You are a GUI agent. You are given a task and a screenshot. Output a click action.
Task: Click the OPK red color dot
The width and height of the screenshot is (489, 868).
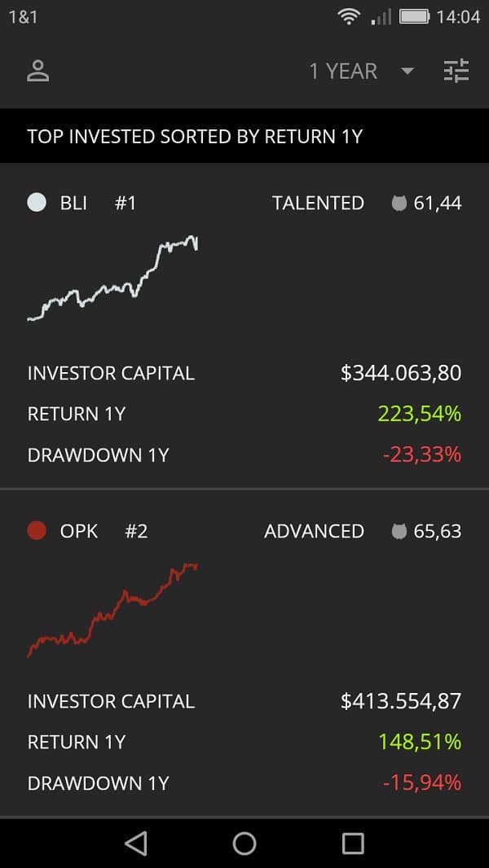click(x=37, y=531)
